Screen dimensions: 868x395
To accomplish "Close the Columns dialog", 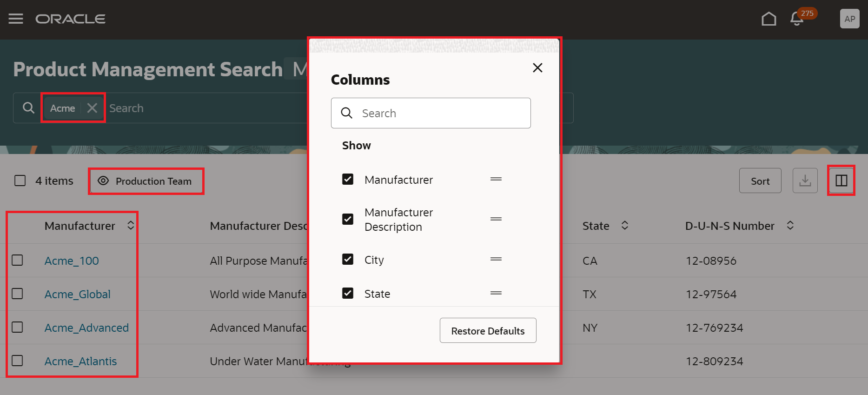I will click(537, 68).
